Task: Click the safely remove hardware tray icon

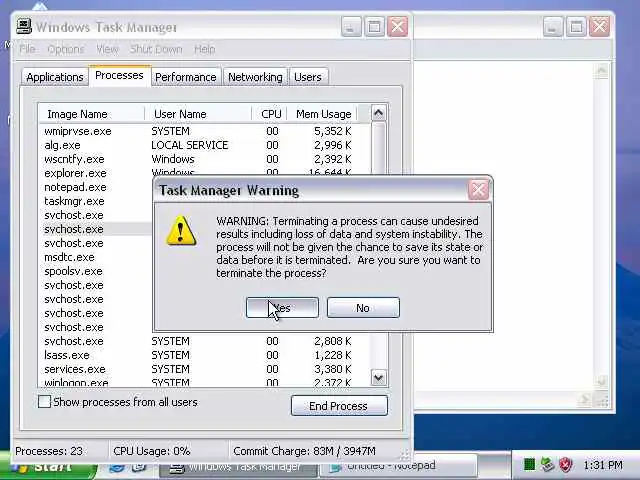Action: click(547, 464)
